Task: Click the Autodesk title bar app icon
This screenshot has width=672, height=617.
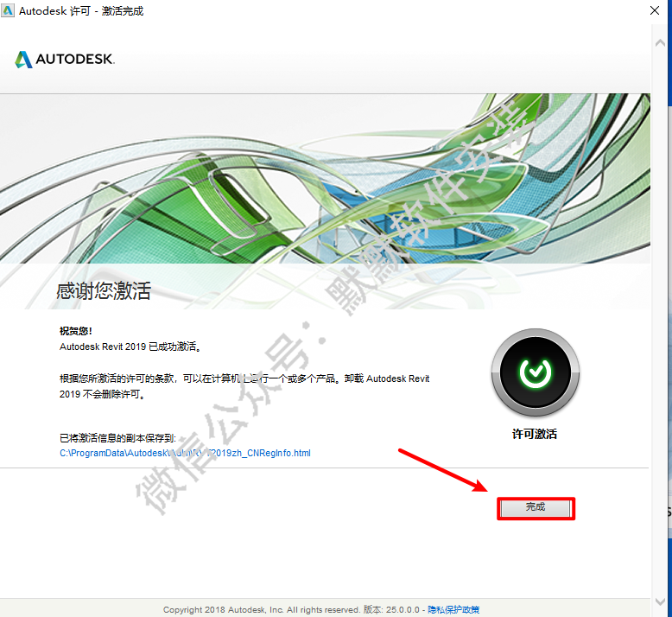Action: (8, 10)
